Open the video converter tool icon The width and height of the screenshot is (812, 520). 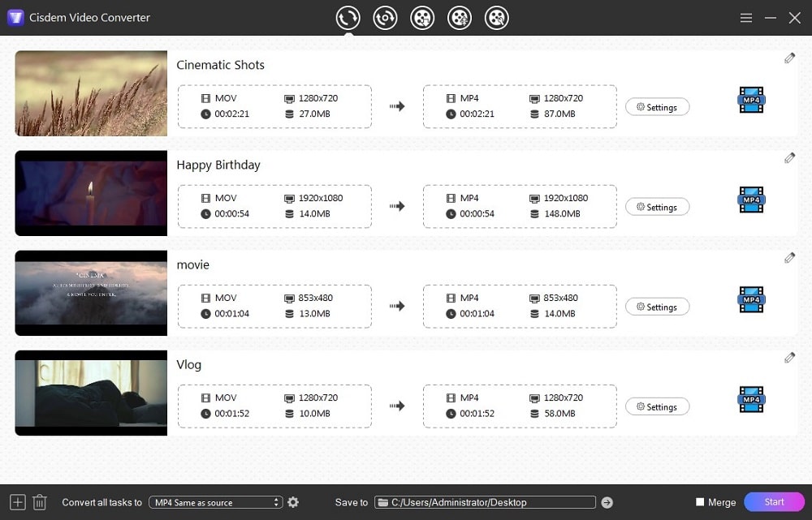(x=348, y=17)
